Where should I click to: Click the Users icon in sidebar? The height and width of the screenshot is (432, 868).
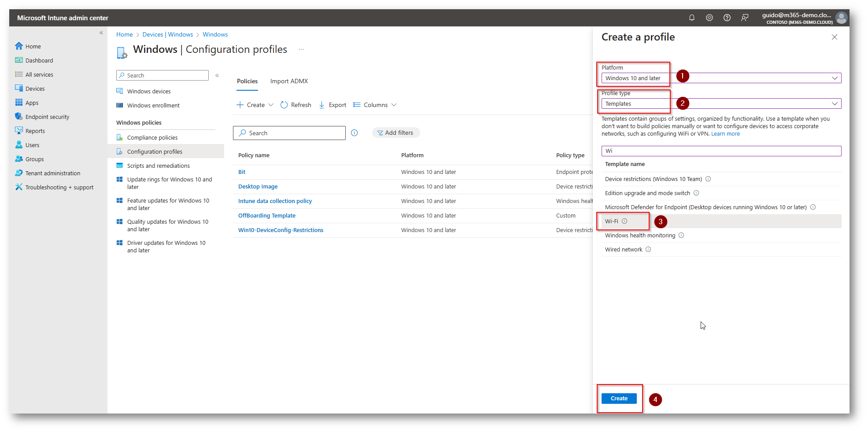[x=18, y=144]
